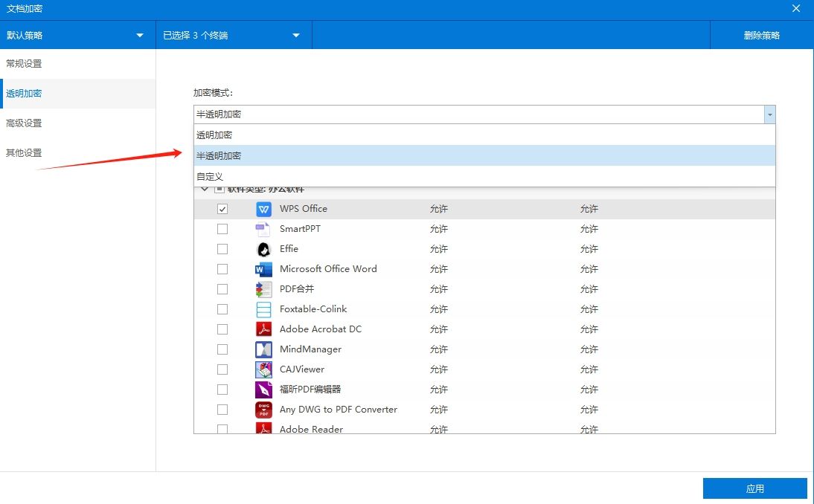The image size is (814, 504).
Task: Uncheck the WPS Office checkbox
Action: click(x=222, y=209)
